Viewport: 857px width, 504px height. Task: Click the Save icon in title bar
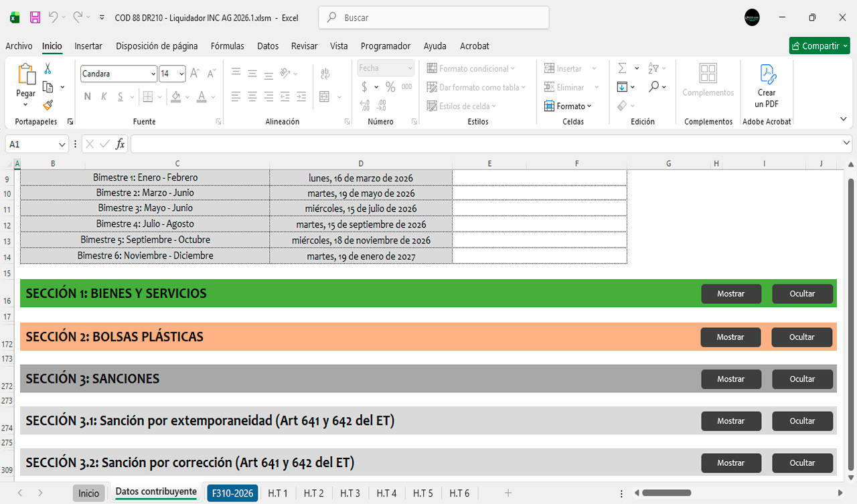[35, 18]
